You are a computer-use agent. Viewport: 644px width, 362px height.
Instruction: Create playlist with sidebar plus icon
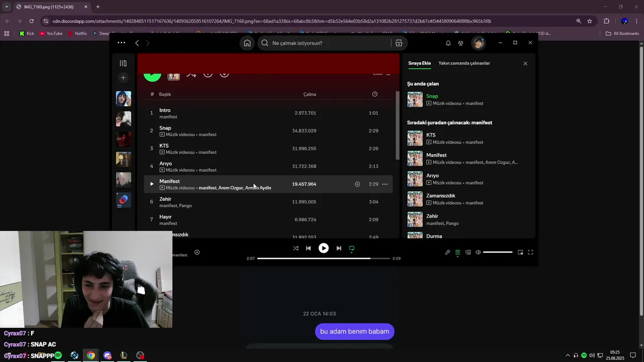click(123, 77)
